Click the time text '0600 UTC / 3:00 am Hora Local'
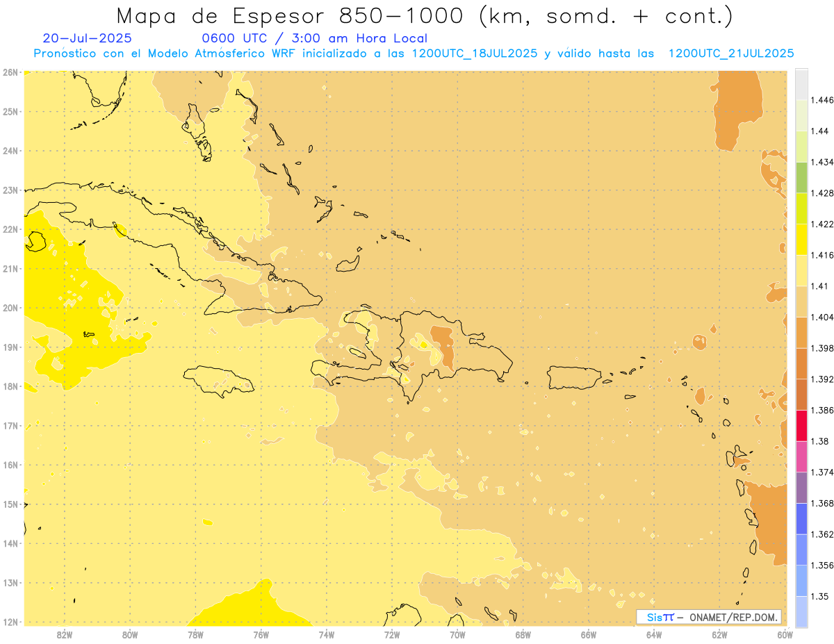The height and width of the screenshot is (644, 834). click(x=314, y=38)
